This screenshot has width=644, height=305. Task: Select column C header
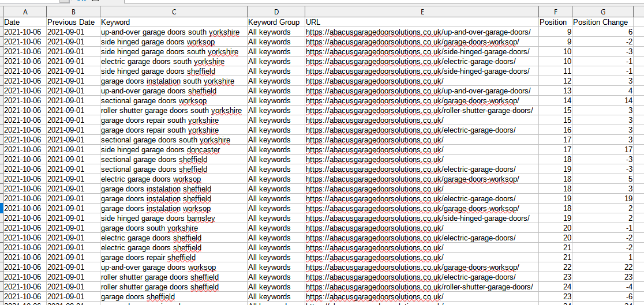tap(174, 12)
